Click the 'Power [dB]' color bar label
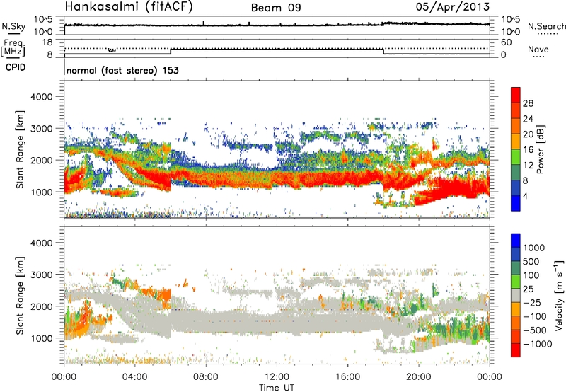Screen dimensions: 566x392 click(x=540, y=149)
